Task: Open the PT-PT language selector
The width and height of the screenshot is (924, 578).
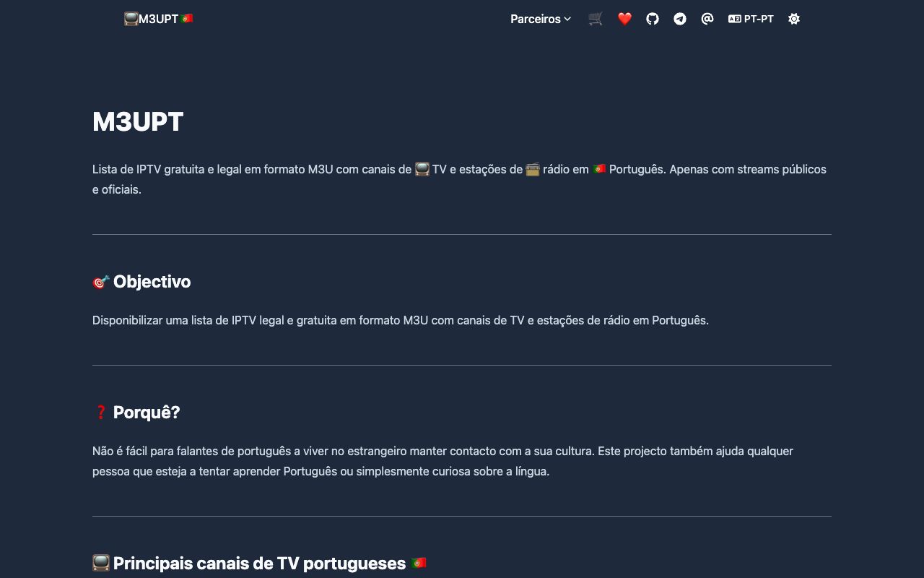Action: coord(751,19)
